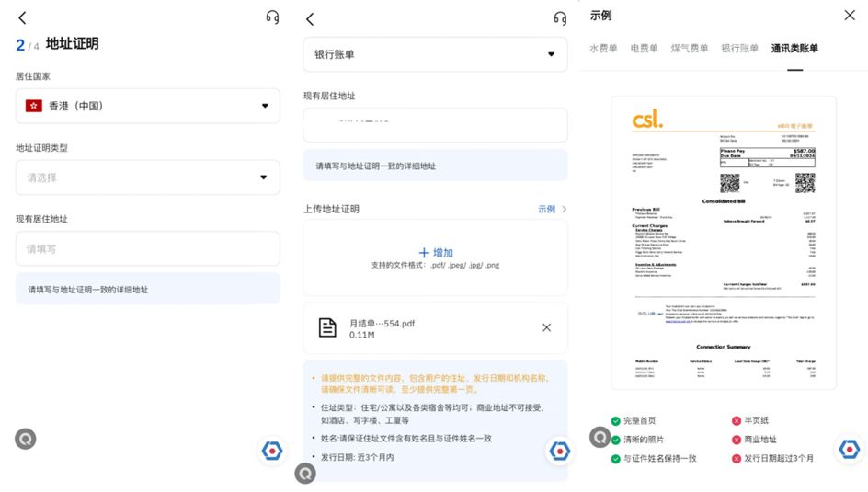Open the 示例 link beside 上传地址证明

coord(552,209)
